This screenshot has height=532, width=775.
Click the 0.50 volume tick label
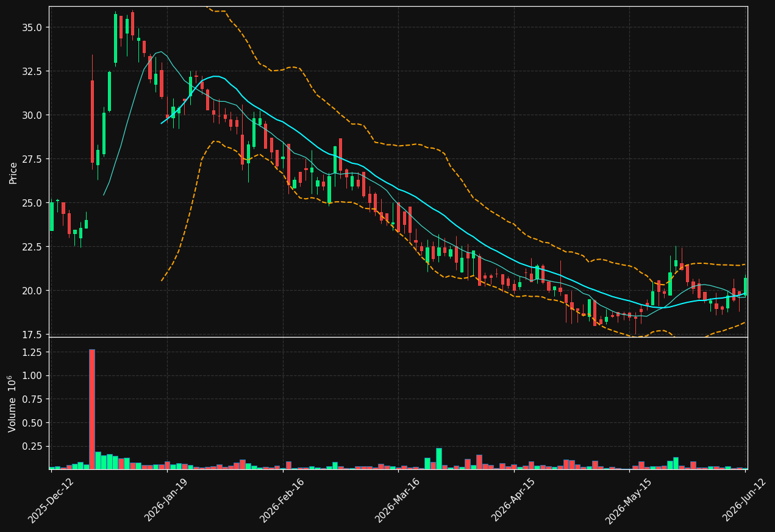pos(34,423)
